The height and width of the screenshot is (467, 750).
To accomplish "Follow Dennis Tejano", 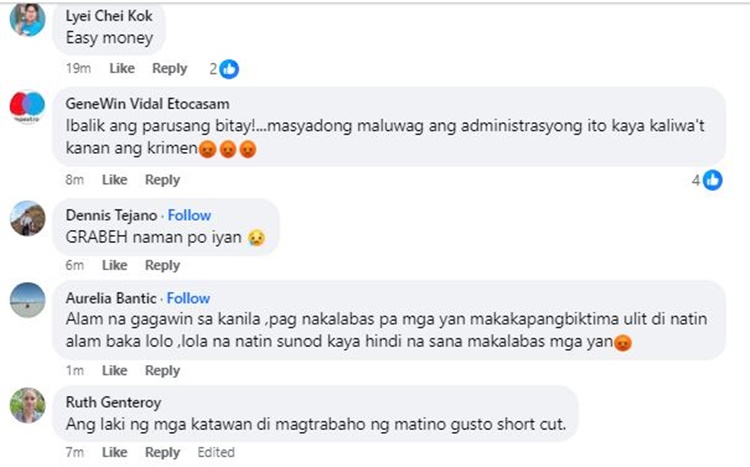I will pos(189,215).
